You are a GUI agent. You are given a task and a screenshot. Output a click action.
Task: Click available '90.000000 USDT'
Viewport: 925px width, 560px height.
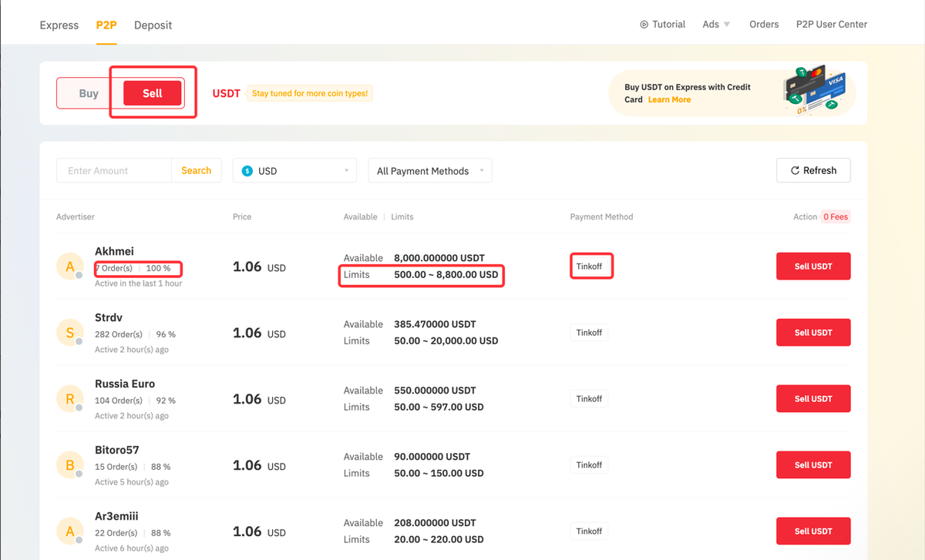tap(432, 457)
